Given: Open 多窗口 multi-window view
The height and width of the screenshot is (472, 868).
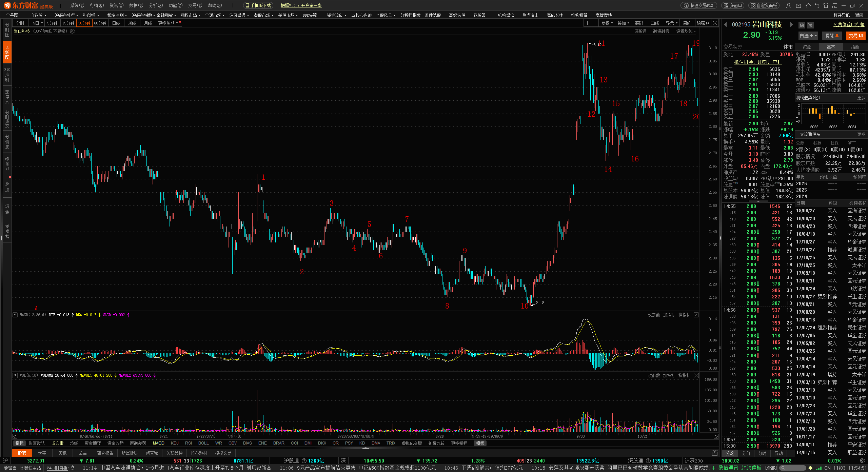Looking at the screenshot, I should click(x=732, y=5).
